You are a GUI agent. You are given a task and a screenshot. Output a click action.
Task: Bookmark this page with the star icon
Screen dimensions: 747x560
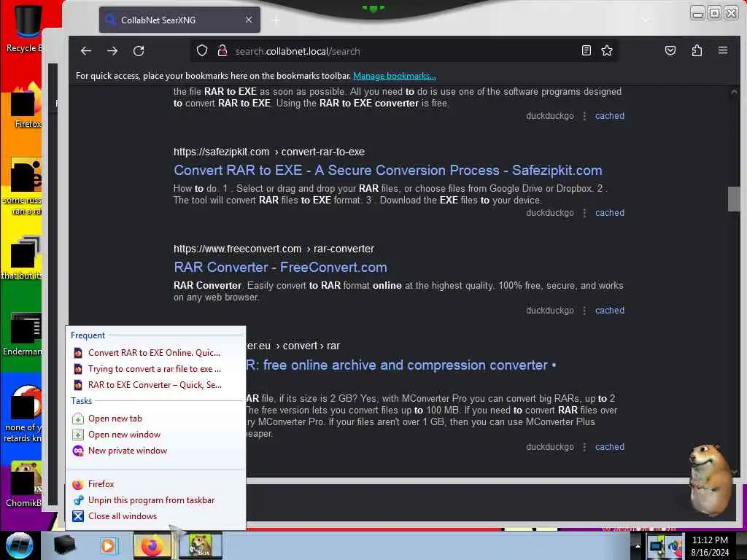[607, 50]
